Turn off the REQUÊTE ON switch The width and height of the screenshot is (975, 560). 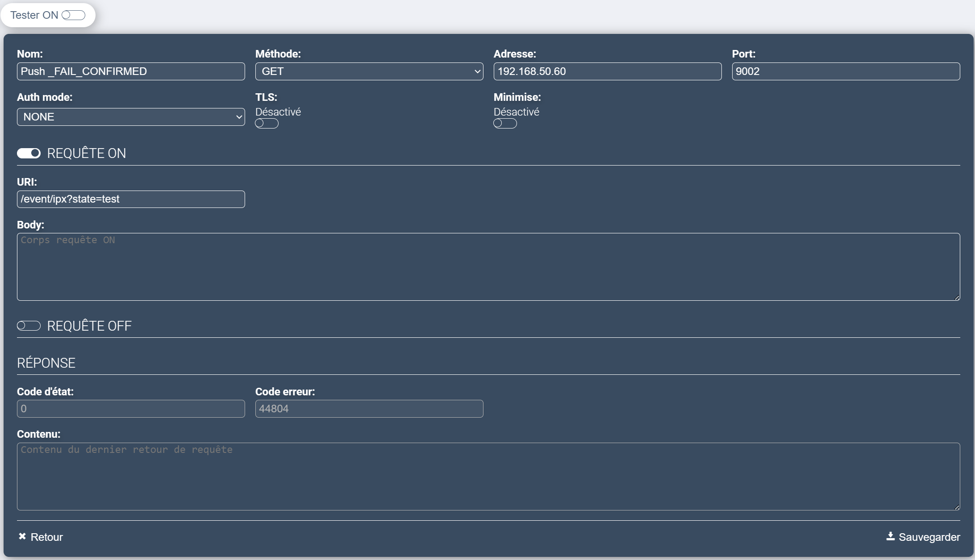pos(29,153)
